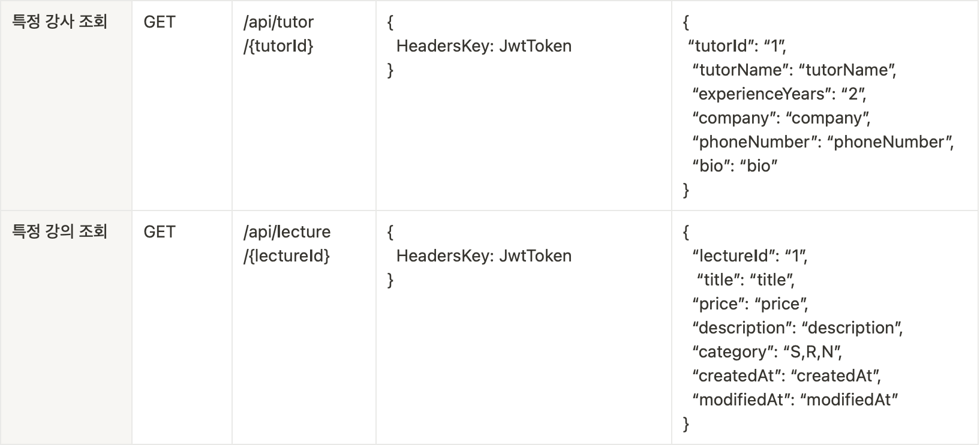980x445 pixels.
Task: Select the GET method in lecture row
Action: point(160,231)
